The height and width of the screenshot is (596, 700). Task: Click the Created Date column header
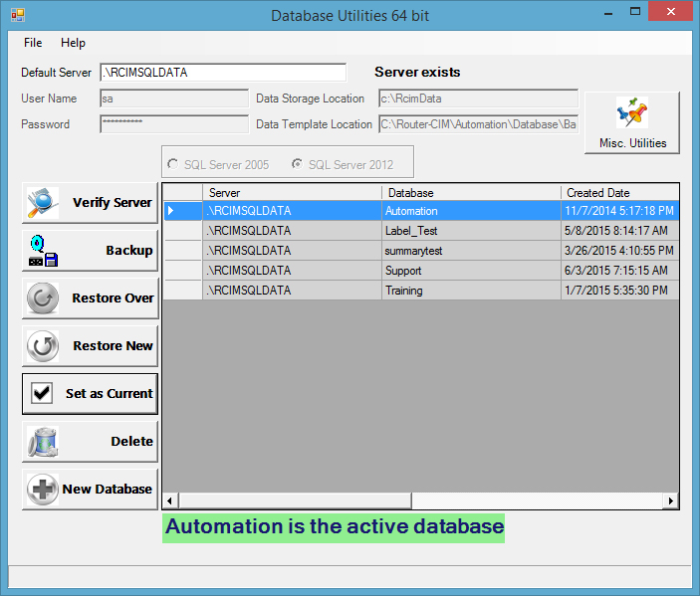pos(619,193)
